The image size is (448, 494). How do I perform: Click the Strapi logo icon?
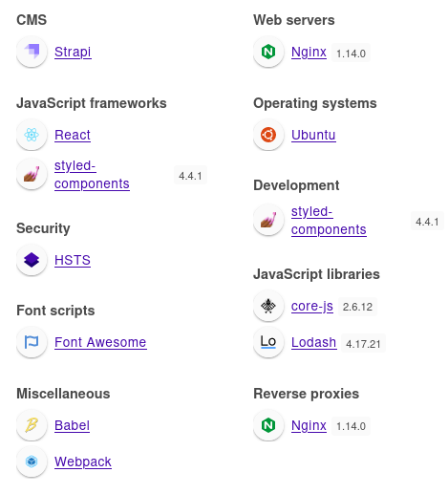[x=32, y=52]
